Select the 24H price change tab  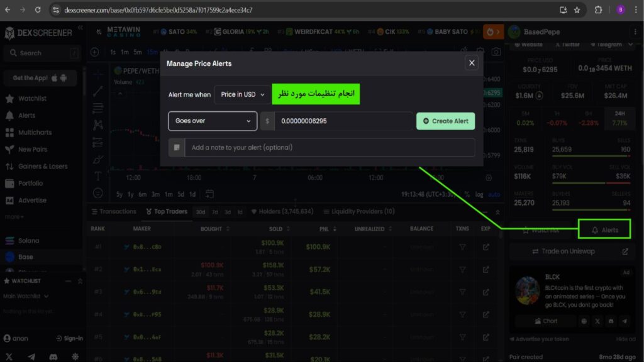pos(619,118)
